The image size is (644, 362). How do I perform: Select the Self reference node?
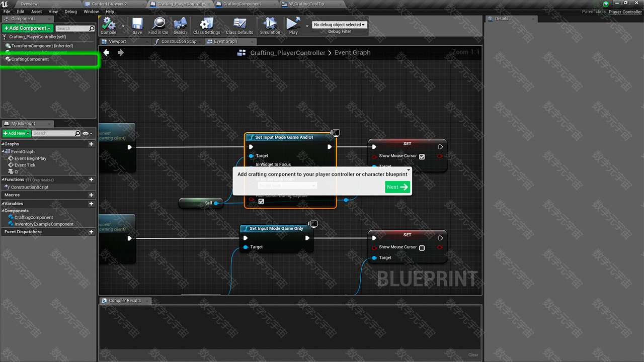(201, 203)
